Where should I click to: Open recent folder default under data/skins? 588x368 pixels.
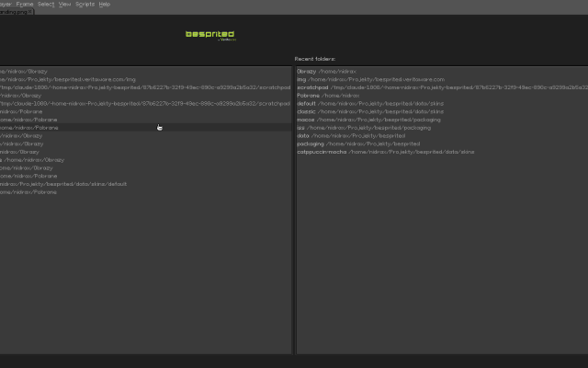442,104
